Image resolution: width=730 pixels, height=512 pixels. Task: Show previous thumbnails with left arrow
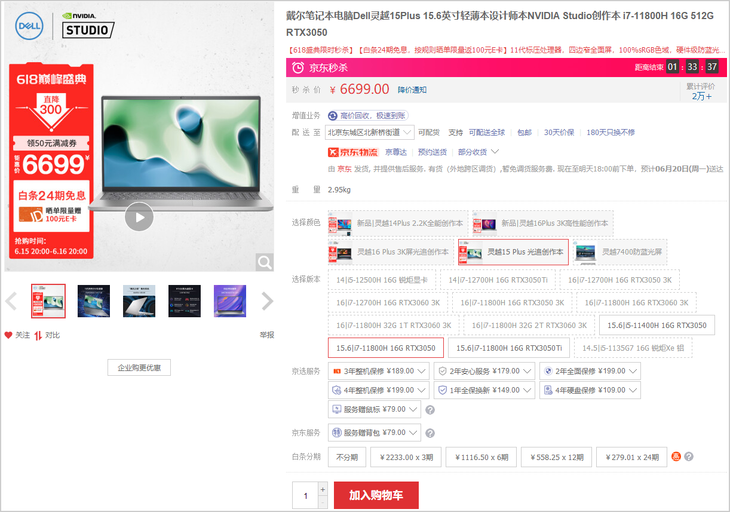(11, 301)
